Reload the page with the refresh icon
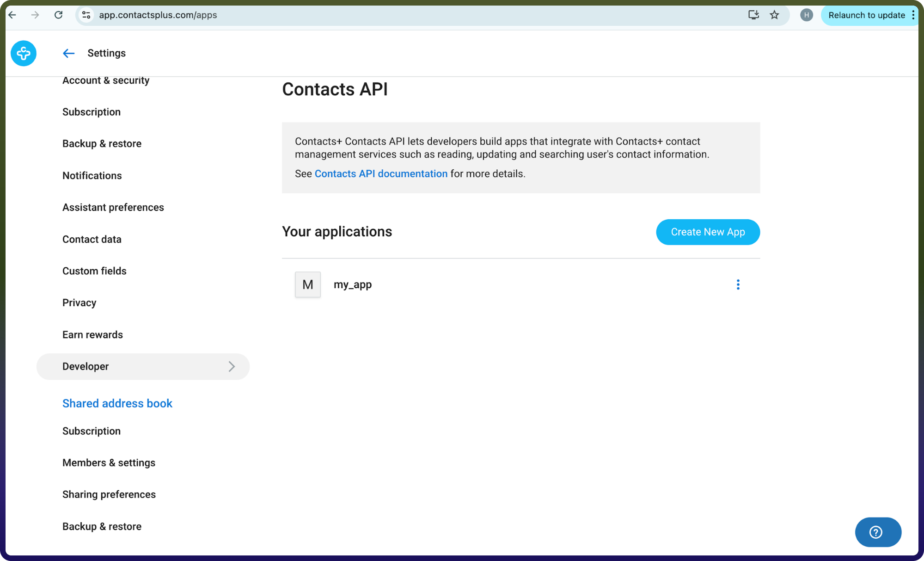924x561 pixels. [x=58, y=15]
